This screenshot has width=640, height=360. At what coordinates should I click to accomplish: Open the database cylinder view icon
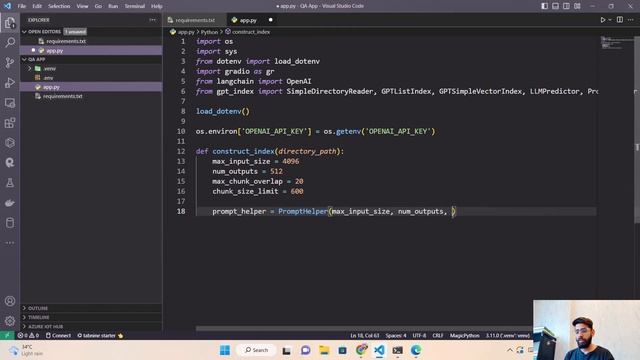coord(10,222)
